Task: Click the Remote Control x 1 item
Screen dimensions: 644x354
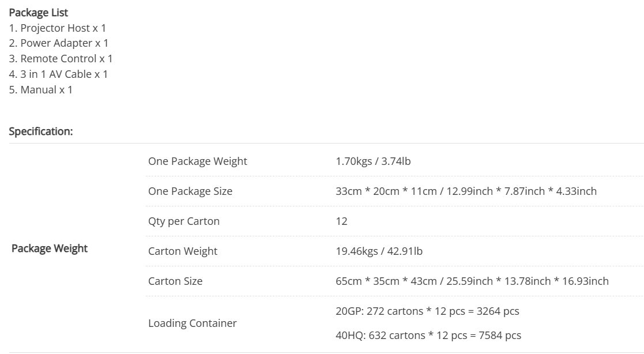Action: pos(61,59)
